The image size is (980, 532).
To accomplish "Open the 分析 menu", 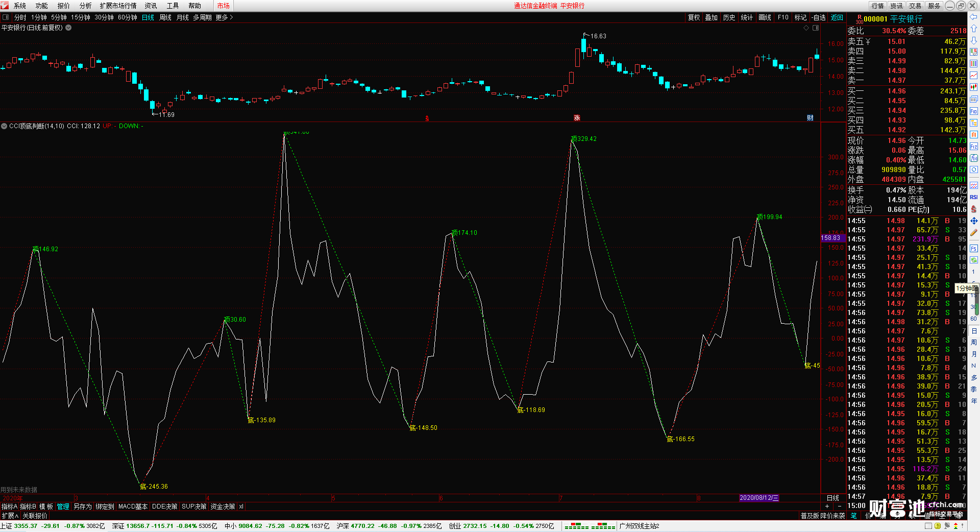I will click(86, 6).
